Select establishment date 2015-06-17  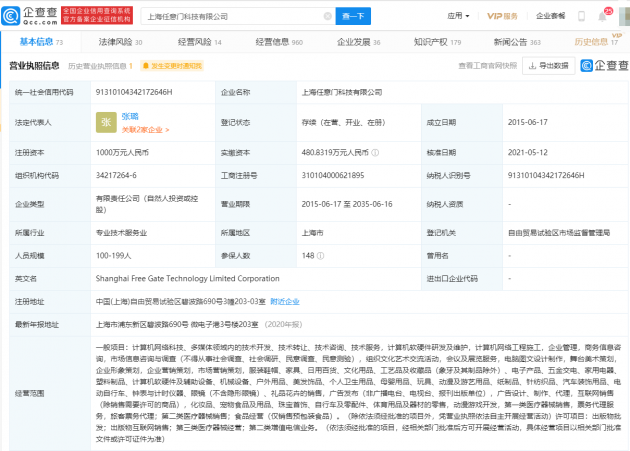pos(528,122)
